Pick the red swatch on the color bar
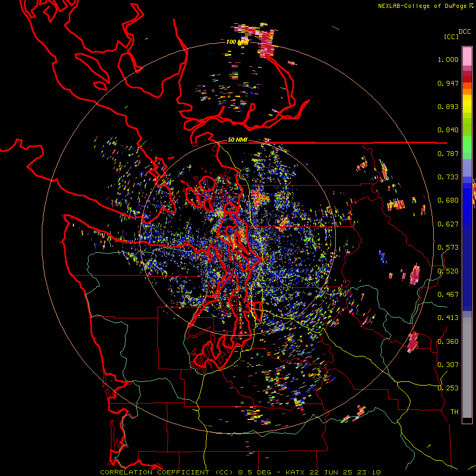 (x=467, y=79)
